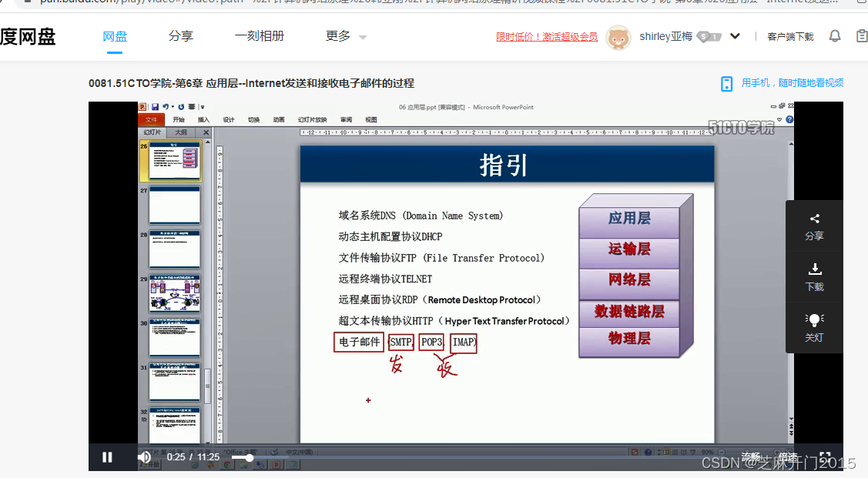Select slide 29 thumbnail
868x478 pixels.
pyautogui.click(x=175, y=293)
